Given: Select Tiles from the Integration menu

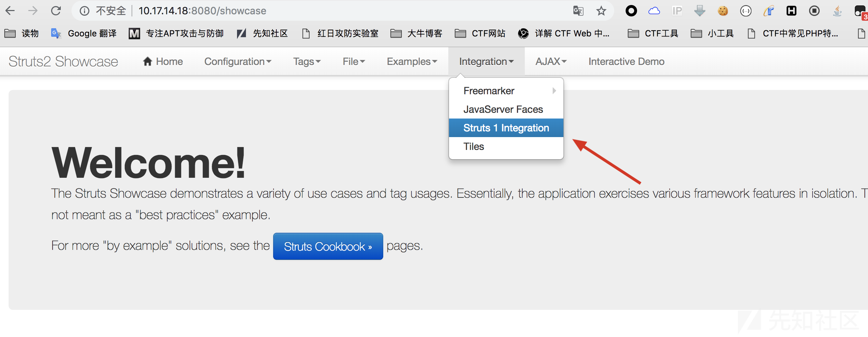Looking at the screenshot, I should click(x=506, y=146).
